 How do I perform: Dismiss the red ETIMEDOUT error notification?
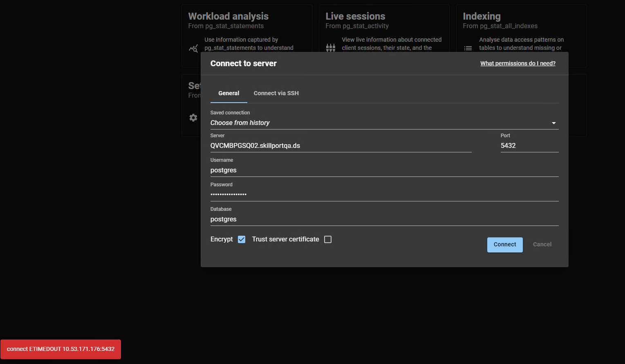click(x=60, y=349)
